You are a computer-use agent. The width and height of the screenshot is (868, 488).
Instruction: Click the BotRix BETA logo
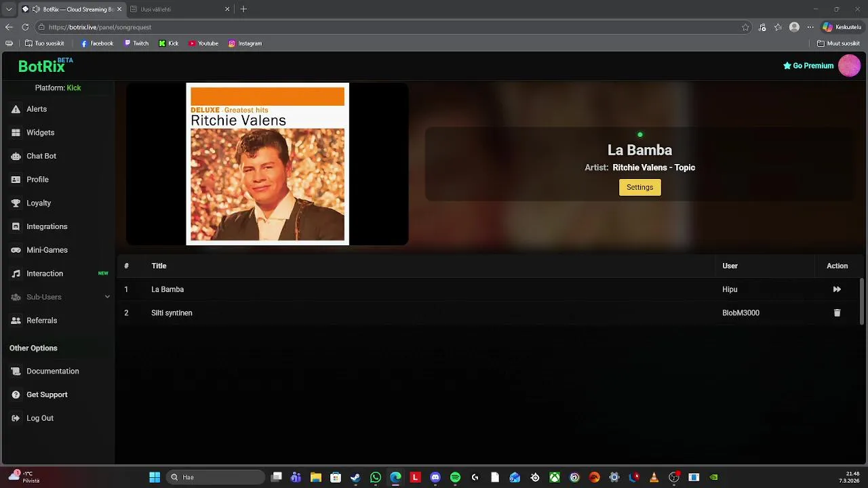[45, 66]
